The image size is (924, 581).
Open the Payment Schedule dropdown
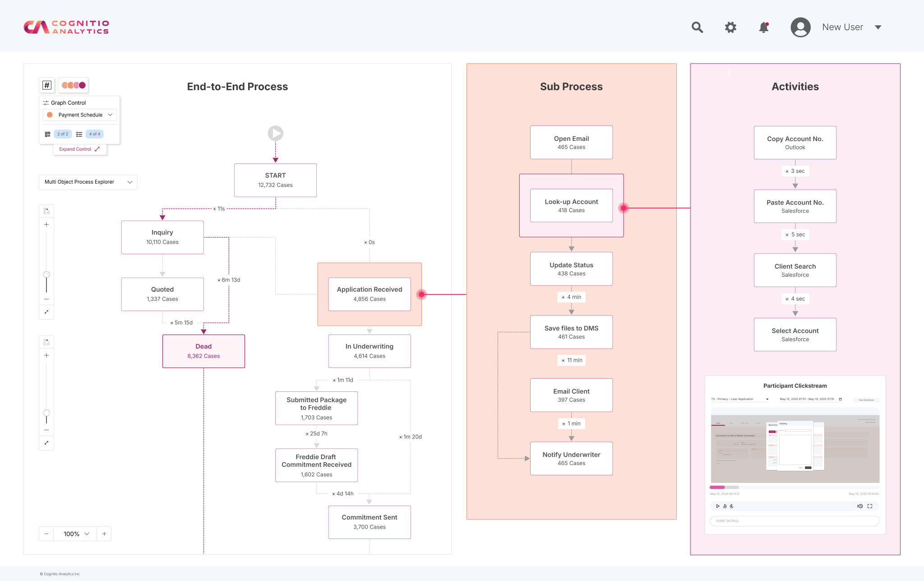coord(80,115)
